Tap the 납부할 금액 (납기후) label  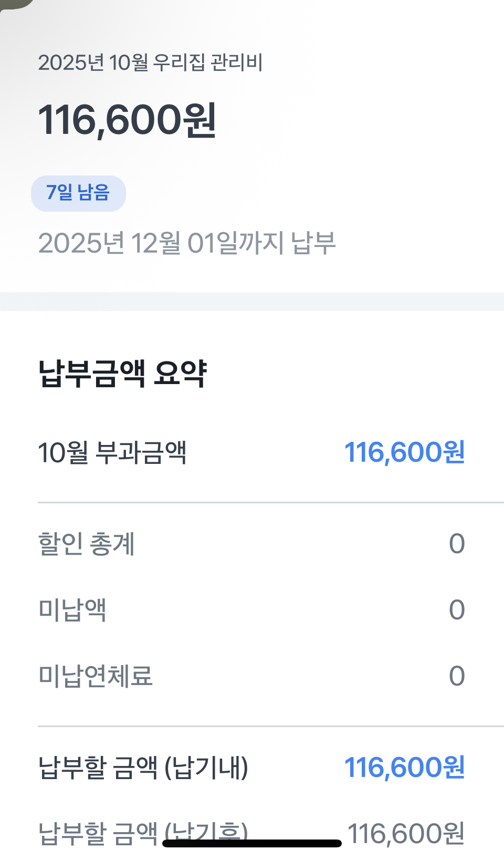(100, 833)
